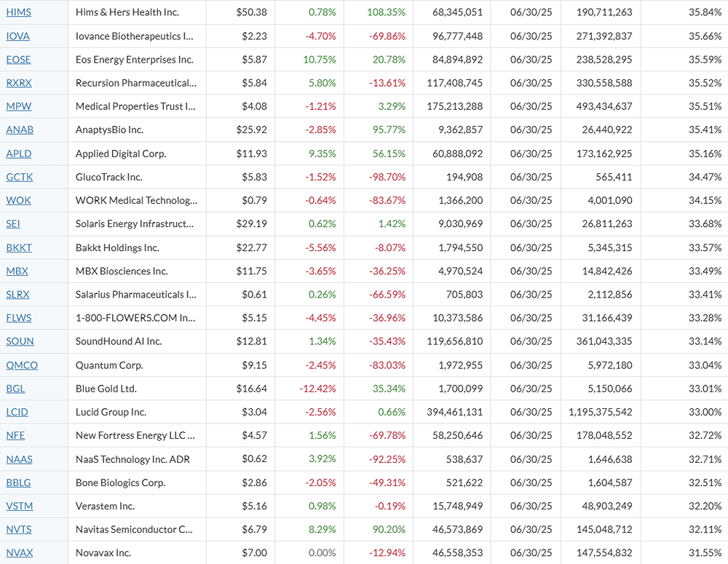Open the NVTS ticker link
This screenshot has height=564, width=728.
tap(19, 530)
